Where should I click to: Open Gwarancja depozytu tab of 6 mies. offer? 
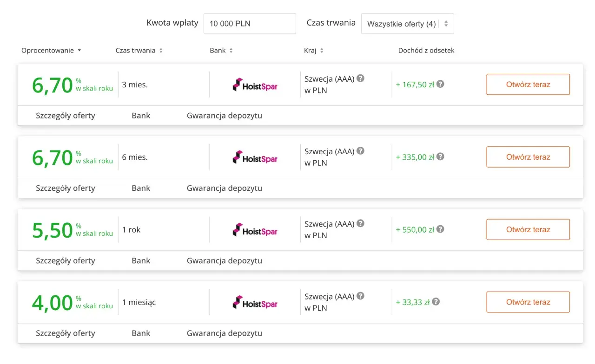click(x=225, y=188)
